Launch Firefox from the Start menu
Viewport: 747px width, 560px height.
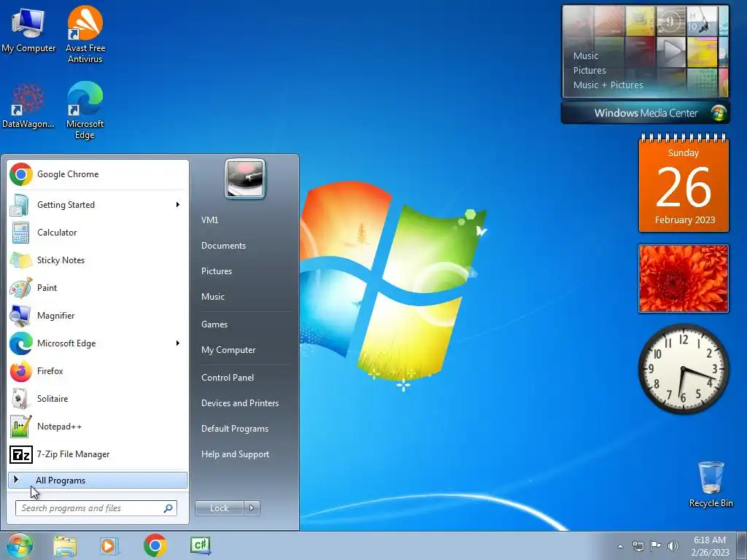pos(98,371)
